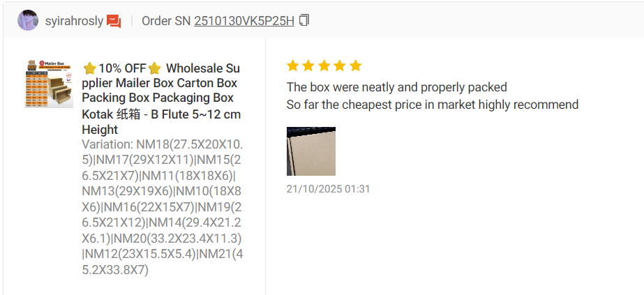Open the Wholesale Supplier Mailer Box product title
The width and height of the screenshot is (644, 295).
(160, 98)
